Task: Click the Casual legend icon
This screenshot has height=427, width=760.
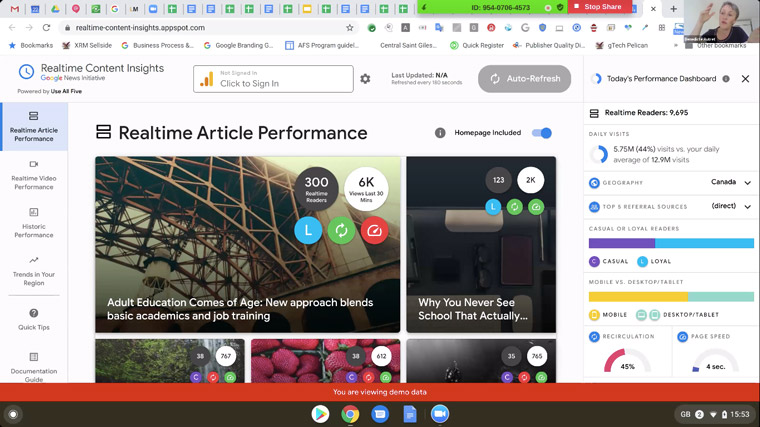Action: (594, 262)
